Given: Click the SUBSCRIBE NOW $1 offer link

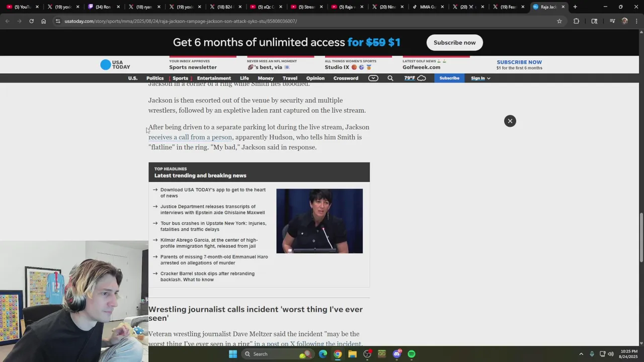Looking at the screenshot, I should pos(519,65).
